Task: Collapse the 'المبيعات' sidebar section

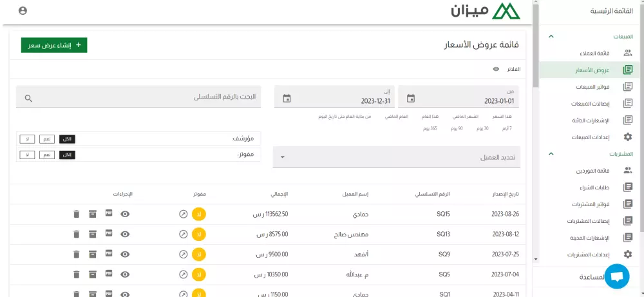Action: click(552, 37)
